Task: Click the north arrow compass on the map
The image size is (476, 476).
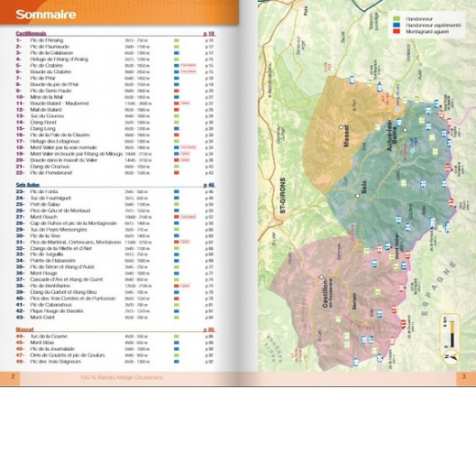Action: (x=452, y=356)
